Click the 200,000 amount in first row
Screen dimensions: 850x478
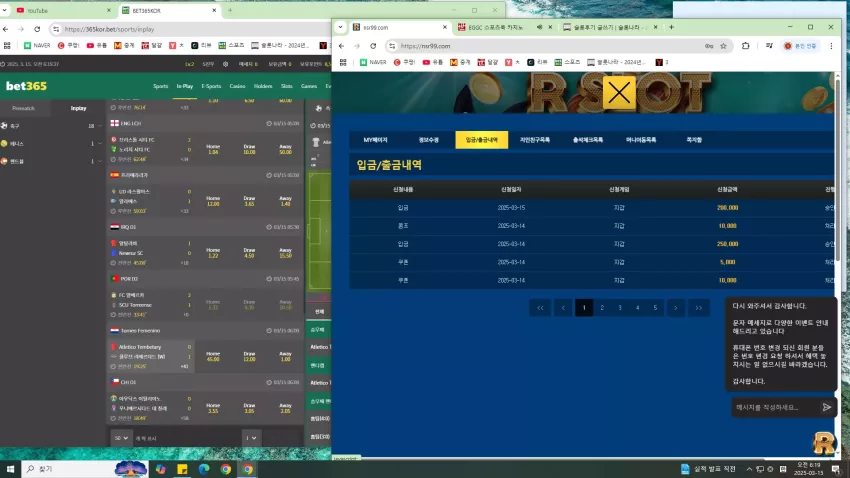727,208
